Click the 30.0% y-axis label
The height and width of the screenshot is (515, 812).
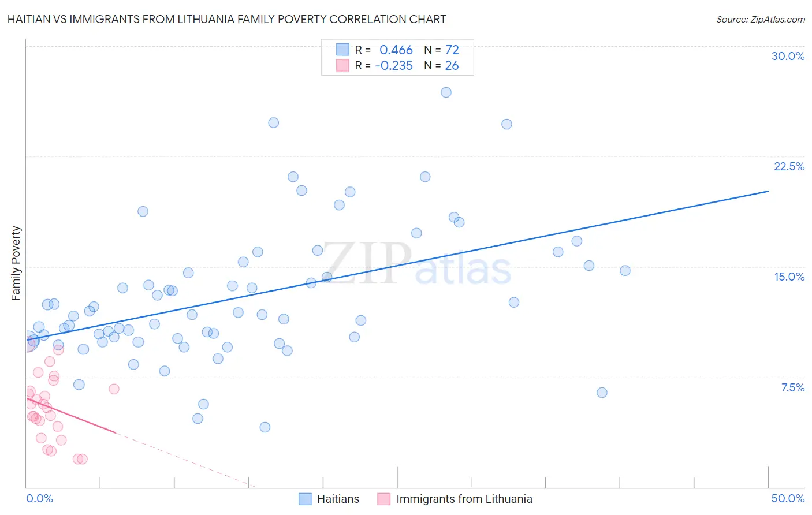click(788, 56)
